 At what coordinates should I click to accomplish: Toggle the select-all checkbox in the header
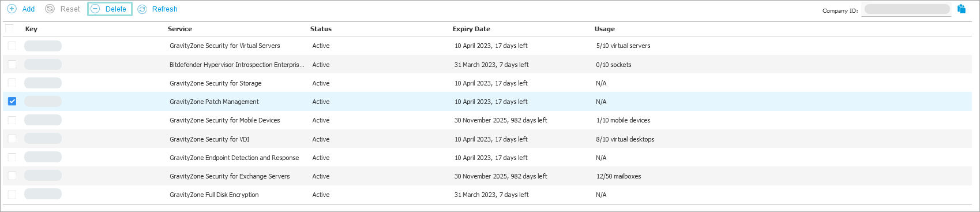(9, 28)
